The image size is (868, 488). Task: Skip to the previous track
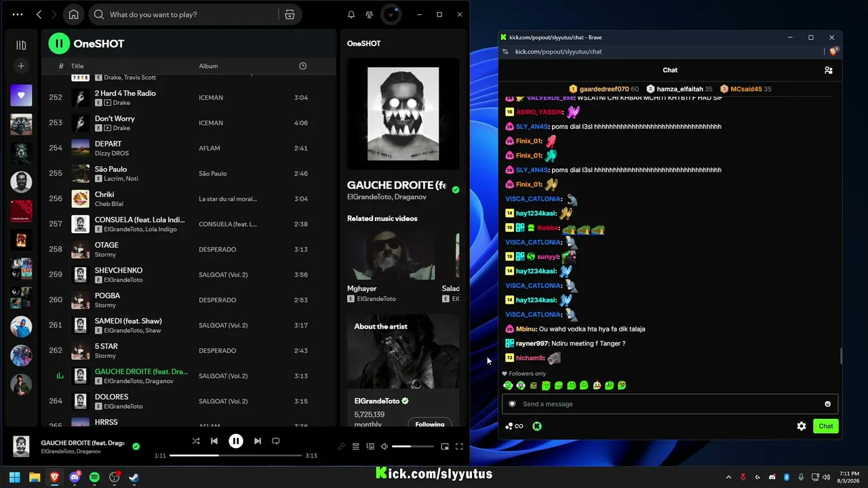pyautogui.click(x=214, y=441)
